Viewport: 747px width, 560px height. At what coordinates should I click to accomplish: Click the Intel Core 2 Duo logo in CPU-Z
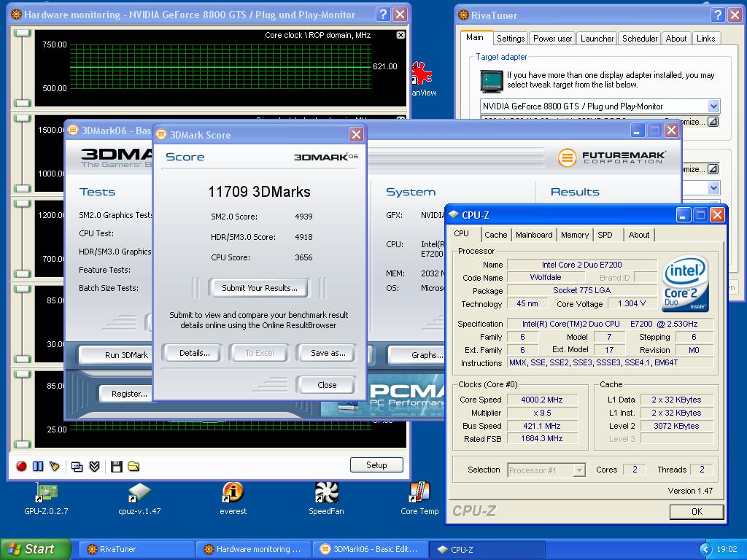tap(684, 284)
